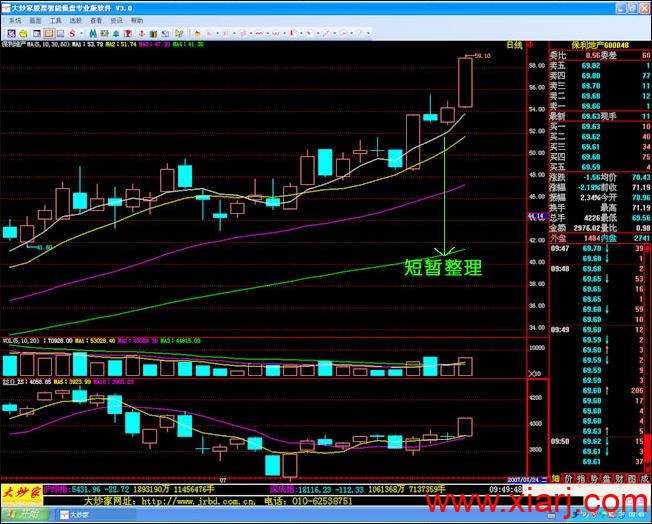This screenshot has height=524, width=652.
Task: Open the 帮助 menu
Action: point(137,20)
